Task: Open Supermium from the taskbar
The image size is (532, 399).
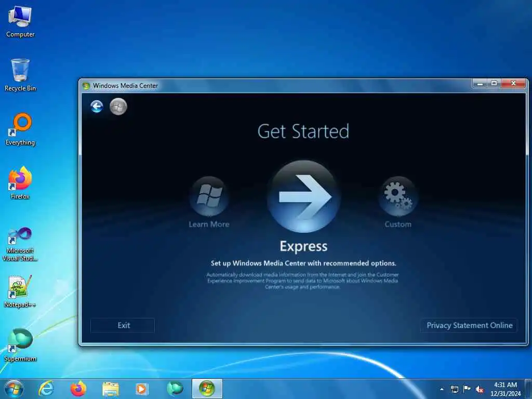Action: (x=175, y=389)
